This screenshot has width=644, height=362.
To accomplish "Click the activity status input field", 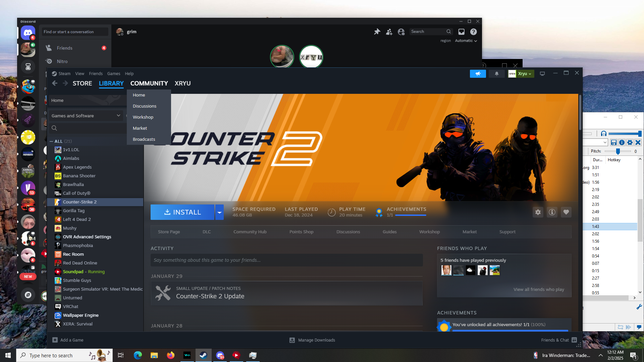I will (286, 260).
